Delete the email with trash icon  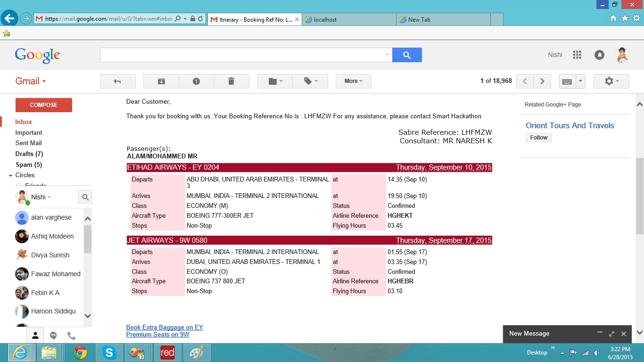point(231,81)
